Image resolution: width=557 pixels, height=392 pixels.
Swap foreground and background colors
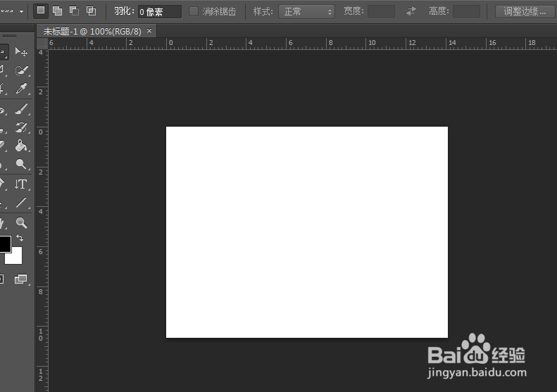[x=20, y=238]
